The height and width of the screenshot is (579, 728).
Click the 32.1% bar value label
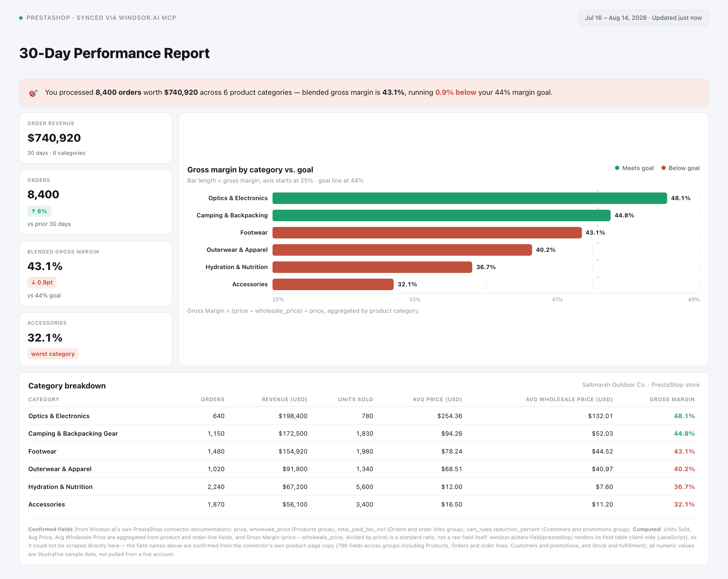[x=407, y=284]
